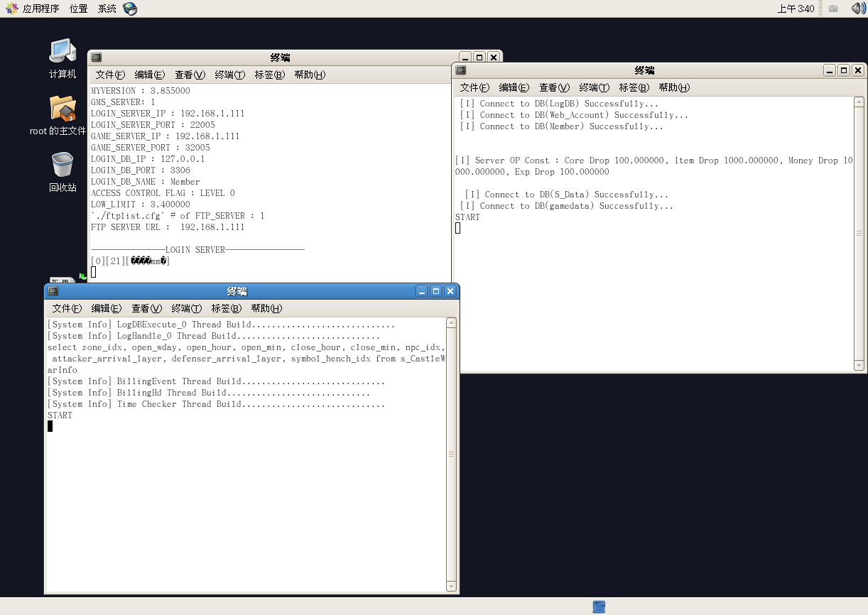Click the terminal icon in right window titlebar

point(461,70)
